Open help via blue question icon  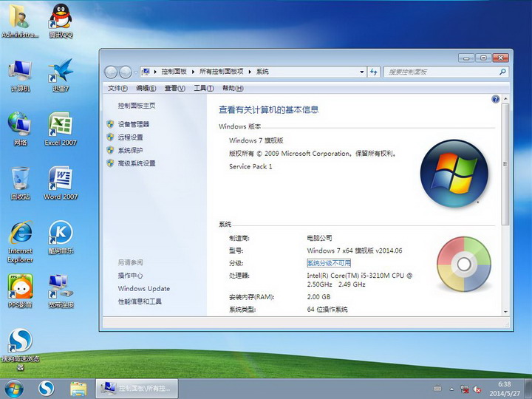click(x=495, y=99)
